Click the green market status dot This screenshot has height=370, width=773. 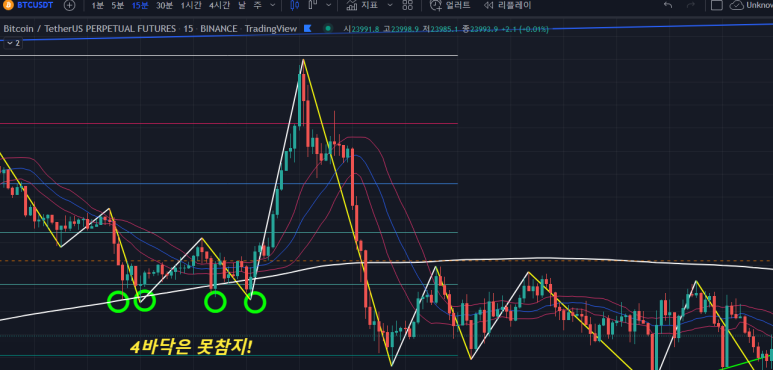pos(328,29)
